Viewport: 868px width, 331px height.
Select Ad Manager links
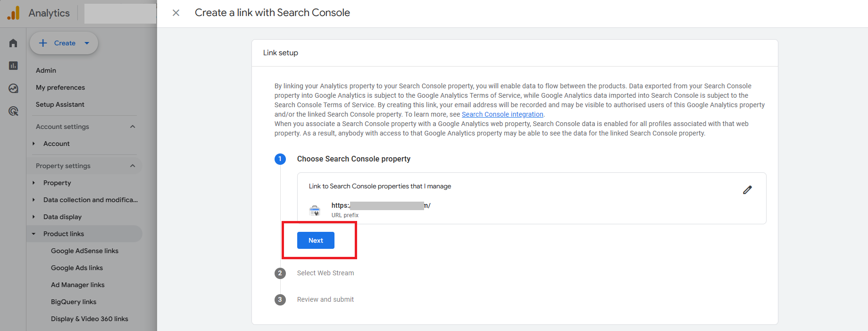point(78,285)
